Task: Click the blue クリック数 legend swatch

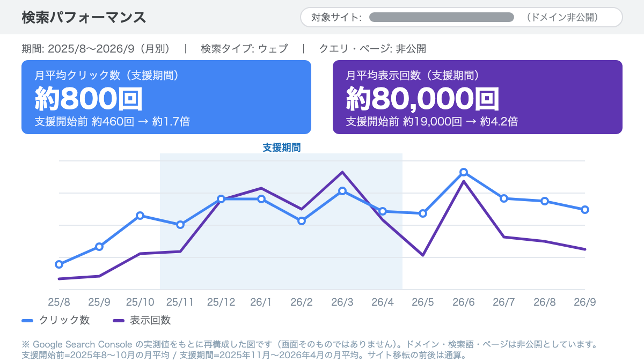Action: pos(28,321)
